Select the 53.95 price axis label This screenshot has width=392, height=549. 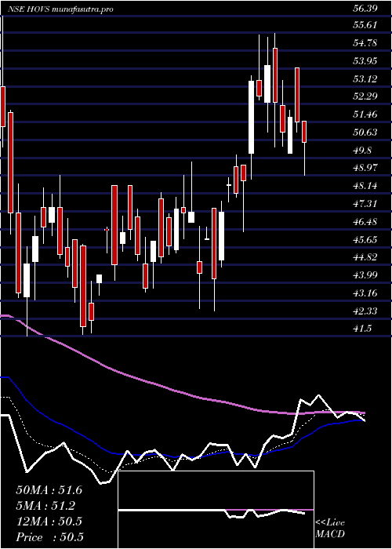[365, 62]
